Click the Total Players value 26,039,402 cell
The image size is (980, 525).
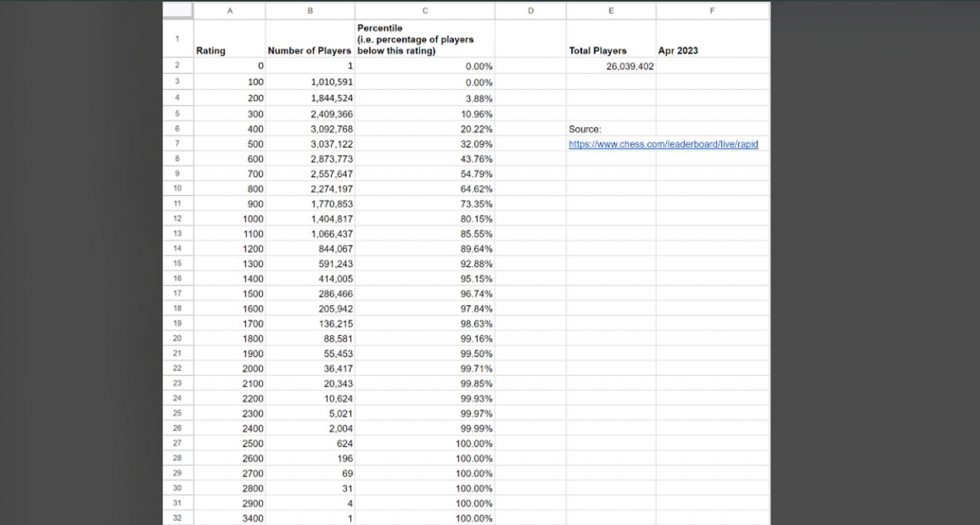click(610, 66)
